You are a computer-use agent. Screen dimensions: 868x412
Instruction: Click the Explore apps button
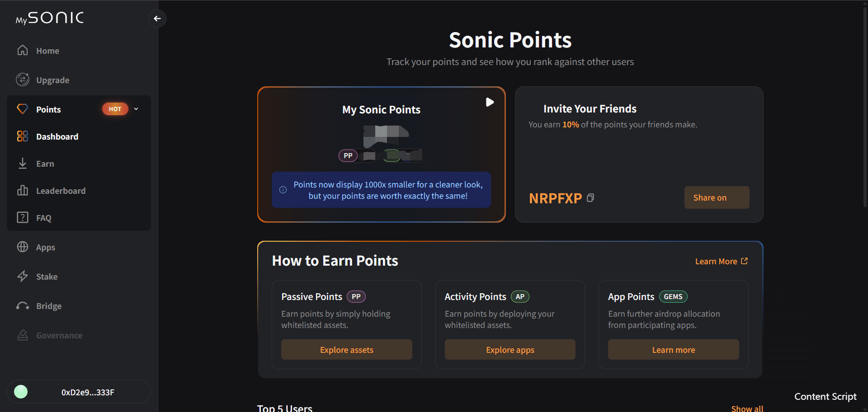(x=510, y=350)
